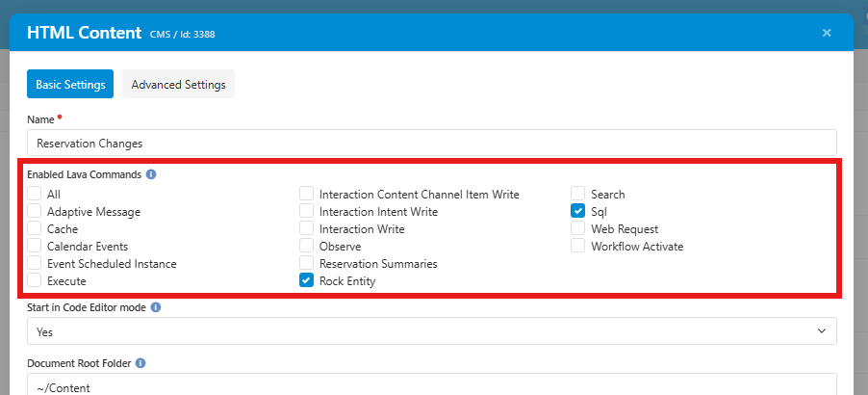The width and height of the screenshot is (868, 395).
Task: Check the Search Lava command
Action: 577,194
